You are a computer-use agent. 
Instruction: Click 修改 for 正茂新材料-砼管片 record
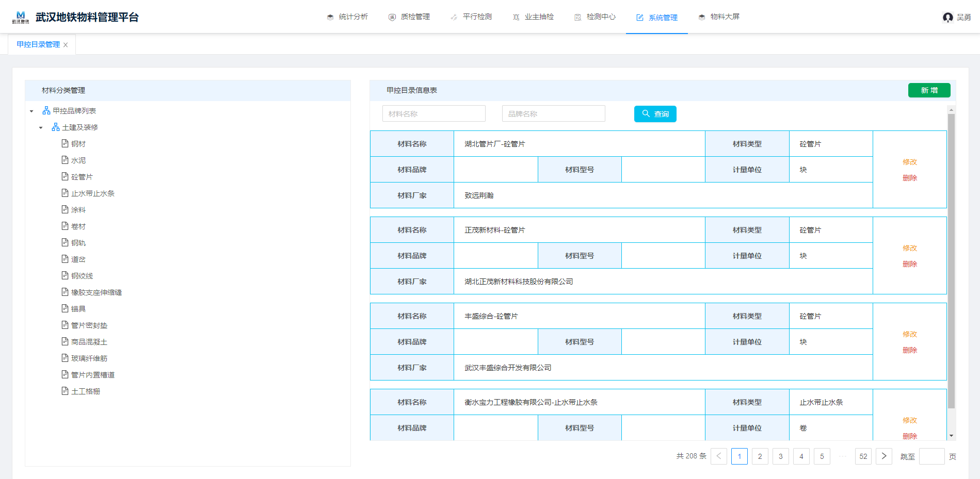pos(909,248)
